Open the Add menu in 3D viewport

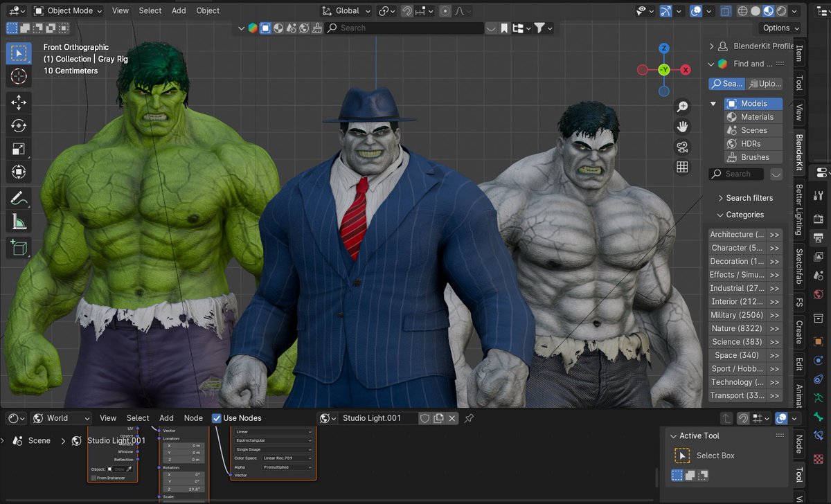(179, 11)
